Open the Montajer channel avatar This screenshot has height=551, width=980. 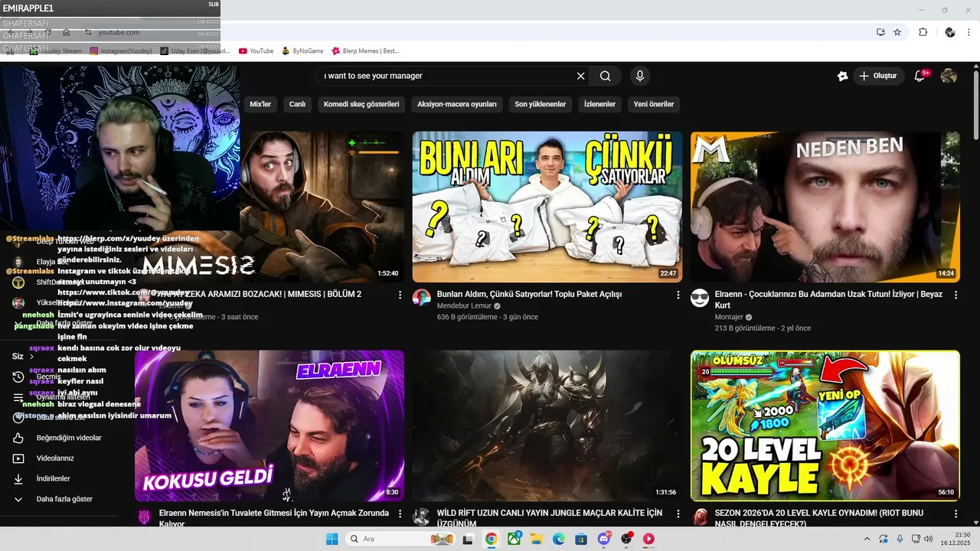[700, 298]
